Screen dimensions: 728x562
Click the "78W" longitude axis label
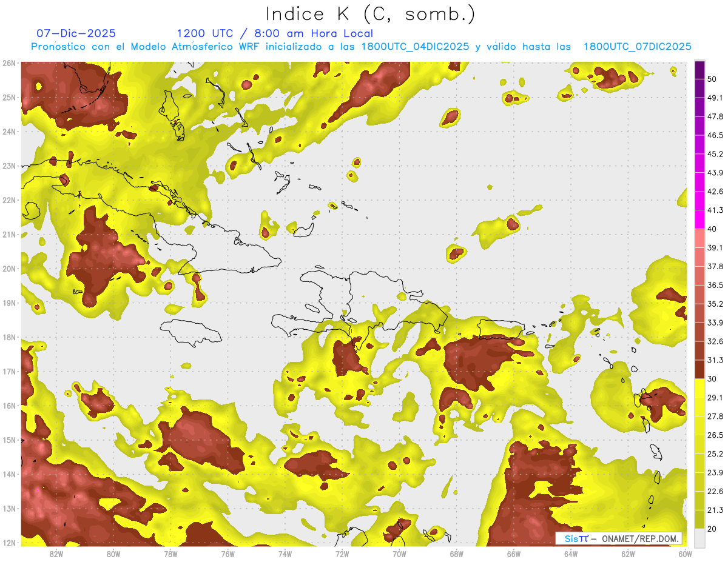tap(170, 554)
